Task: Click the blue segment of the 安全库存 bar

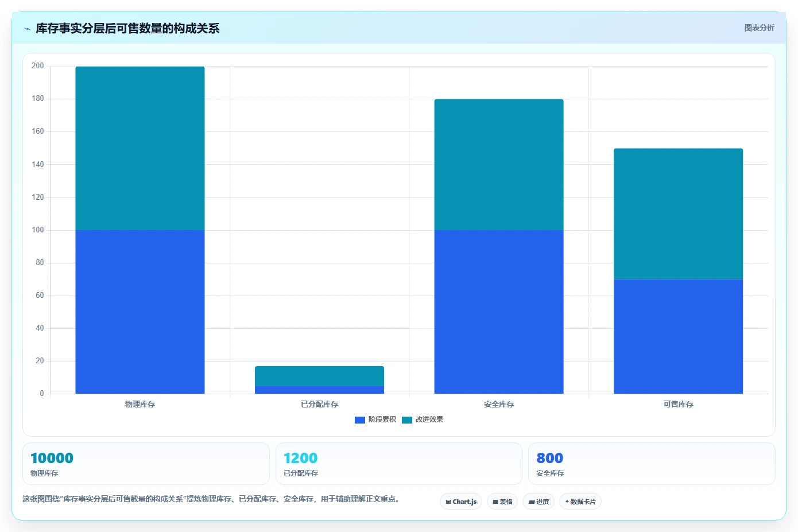Action: coord(499,312)
